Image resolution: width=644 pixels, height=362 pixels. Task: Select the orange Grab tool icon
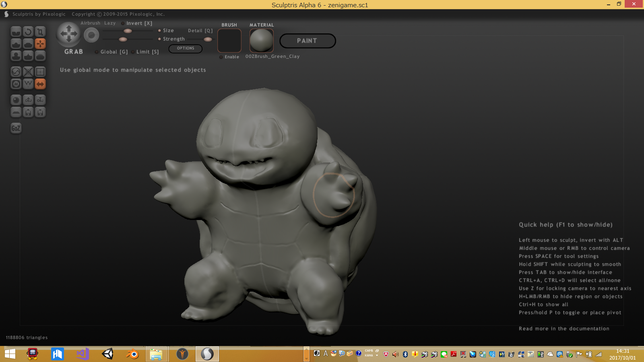click(x=40, y=43)
